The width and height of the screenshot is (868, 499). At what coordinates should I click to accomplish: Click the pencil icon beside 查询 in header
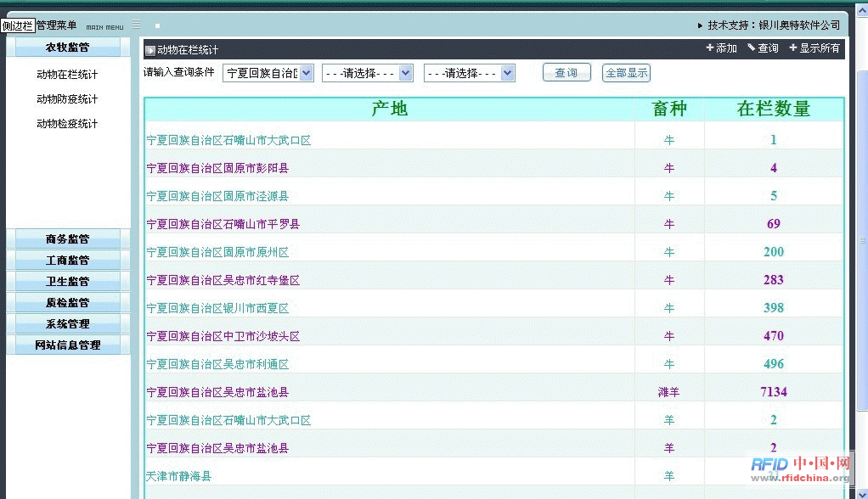[752, 48]
